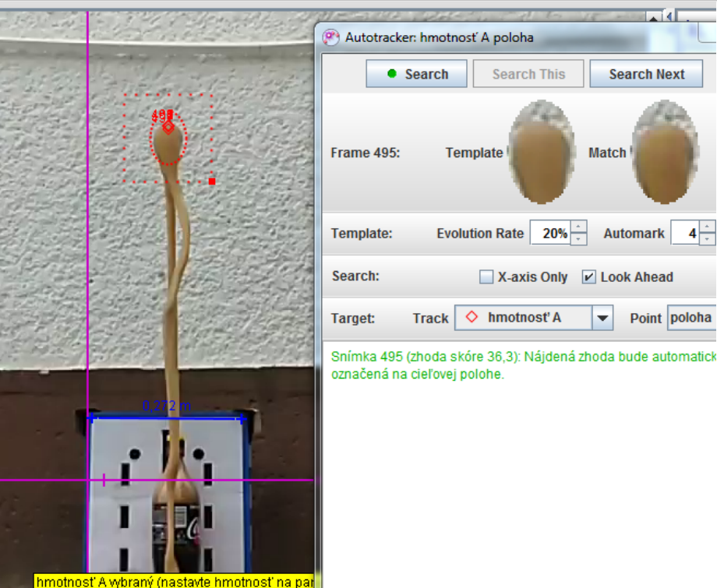Enable the X-axis Only checkbox
The image size is (717, 588).
point(486,277)
